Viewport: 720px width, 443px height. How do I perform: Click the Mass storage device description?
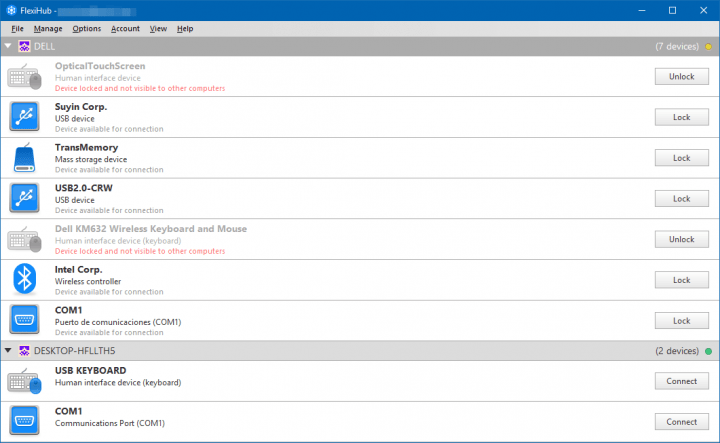coord(91,159)
